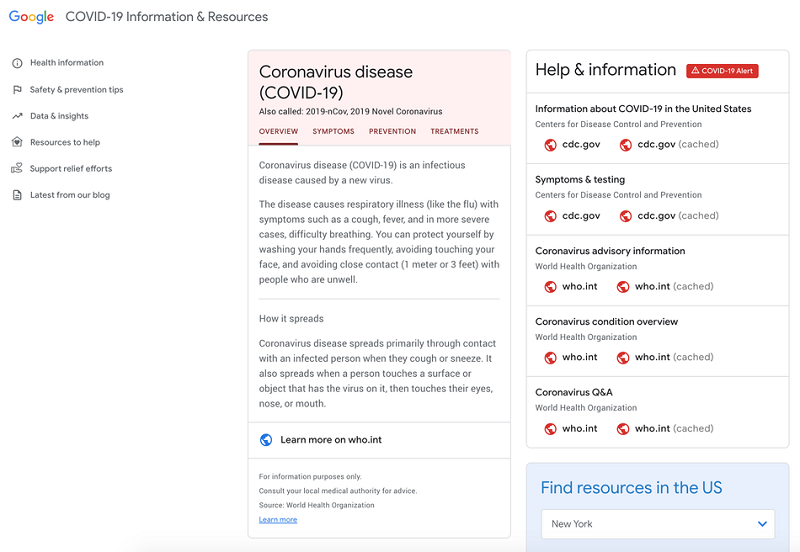Screen dimensions: 800x552
Task: Click the Google logo
Action: [x=31, y=17]
